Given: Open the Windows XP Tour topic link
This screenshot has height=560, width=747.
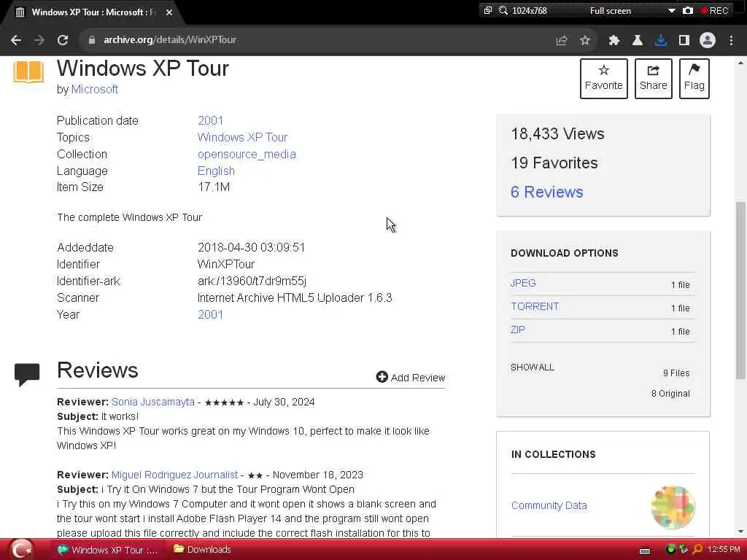Looking at the screenshot, I should [242, 137].
